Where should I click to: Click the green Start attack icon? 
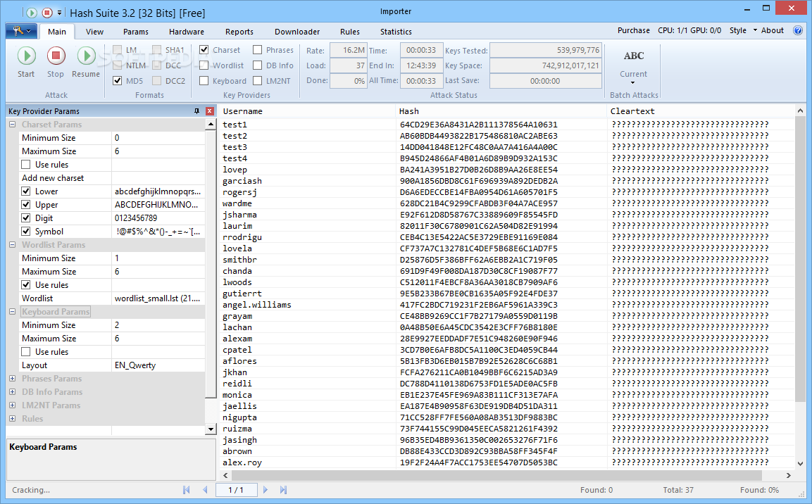coord(26,56)
